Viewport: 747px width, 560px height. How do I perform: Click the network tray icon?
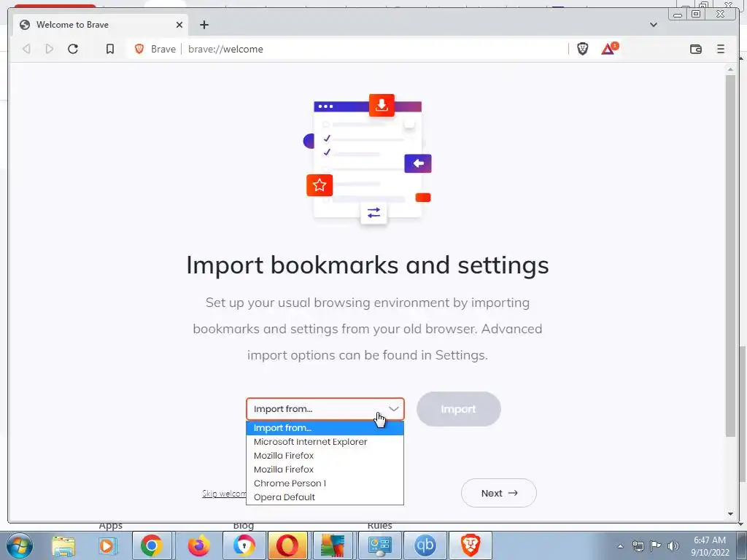pos(638,546)
